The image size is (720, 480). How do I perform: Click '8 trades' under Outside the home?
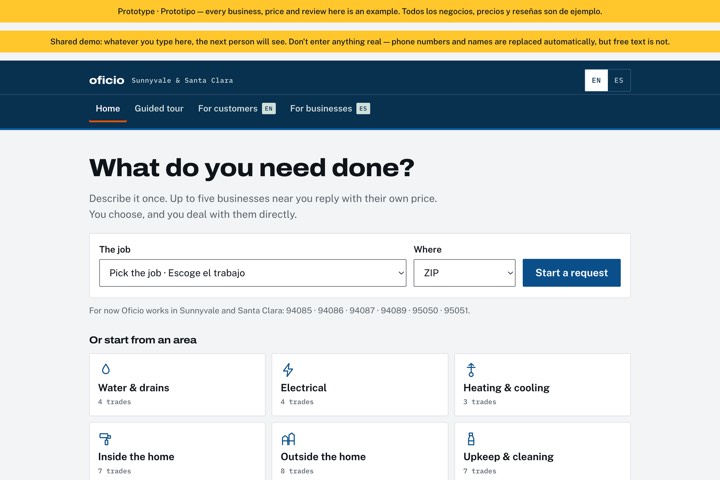[297, 471]
